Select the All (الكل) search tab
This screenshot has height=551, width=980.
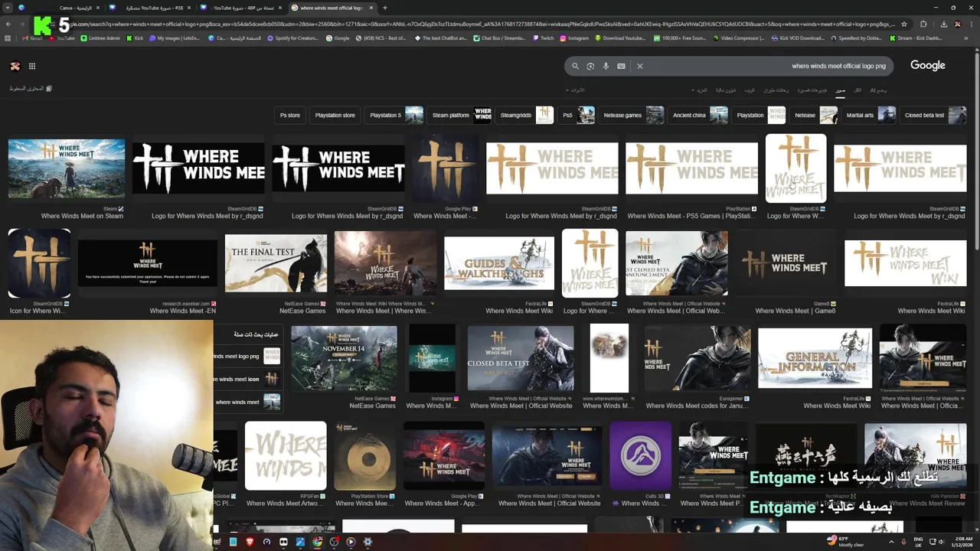(857, 90)
